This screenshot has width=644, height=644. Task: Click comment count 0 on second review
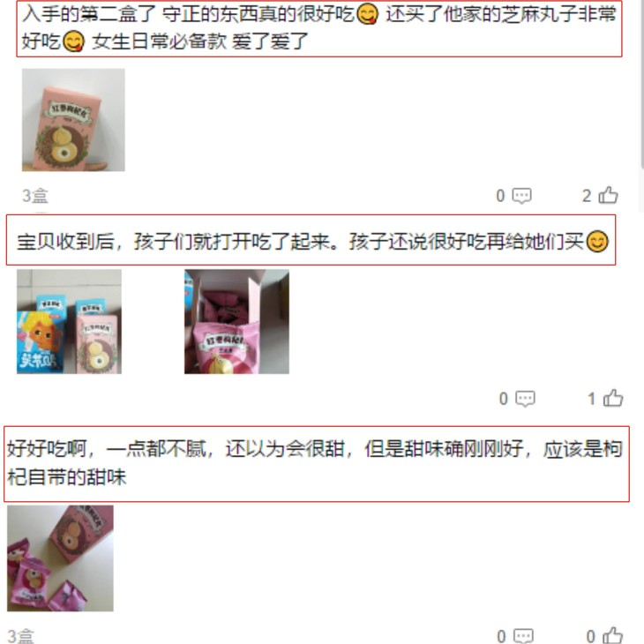[504, 399]
